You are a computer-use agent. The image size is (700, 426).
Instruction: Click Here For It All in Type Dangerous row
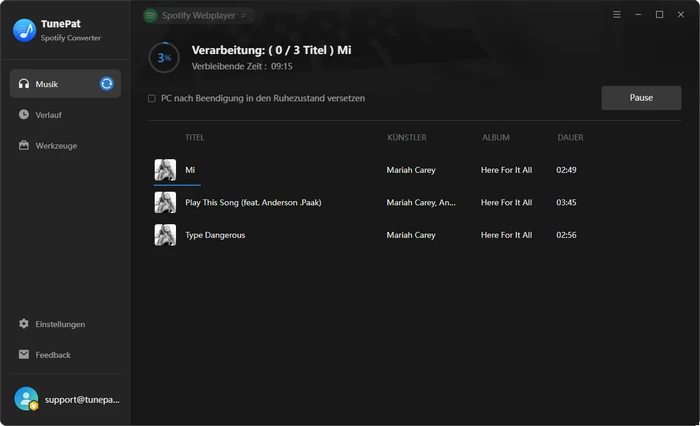[x=506, y=235]
